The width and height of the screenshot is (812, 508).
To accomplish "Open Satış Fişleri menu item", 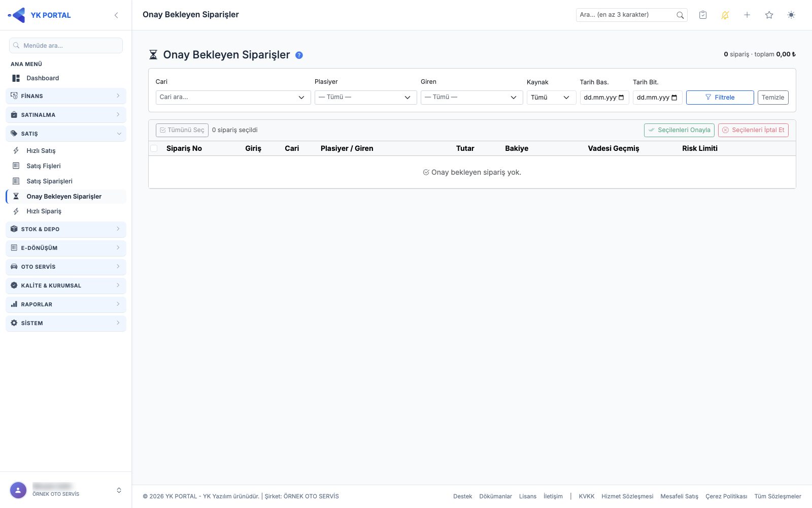I will click(x=66, y=166).
